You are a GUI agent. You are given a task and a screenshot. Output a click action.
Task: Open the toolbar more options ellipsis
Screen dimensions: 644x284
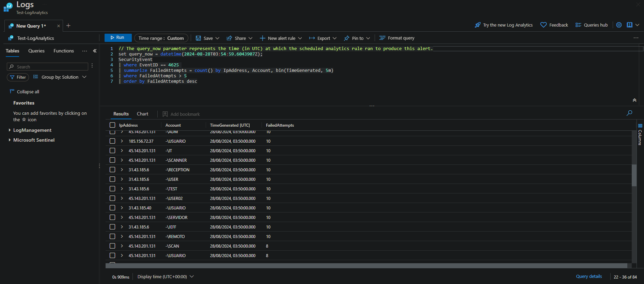(x=636, y=38)
